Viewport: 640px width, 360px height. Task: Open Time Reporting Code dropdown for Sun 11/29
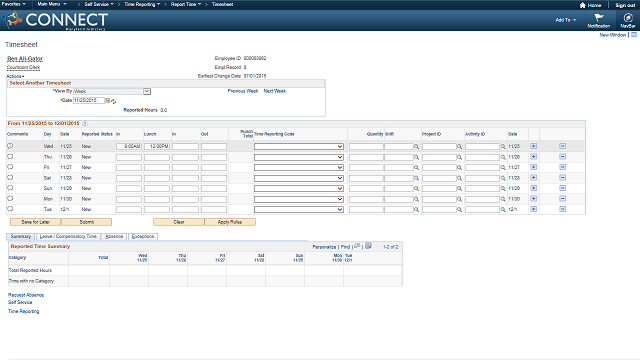point(299,189)
